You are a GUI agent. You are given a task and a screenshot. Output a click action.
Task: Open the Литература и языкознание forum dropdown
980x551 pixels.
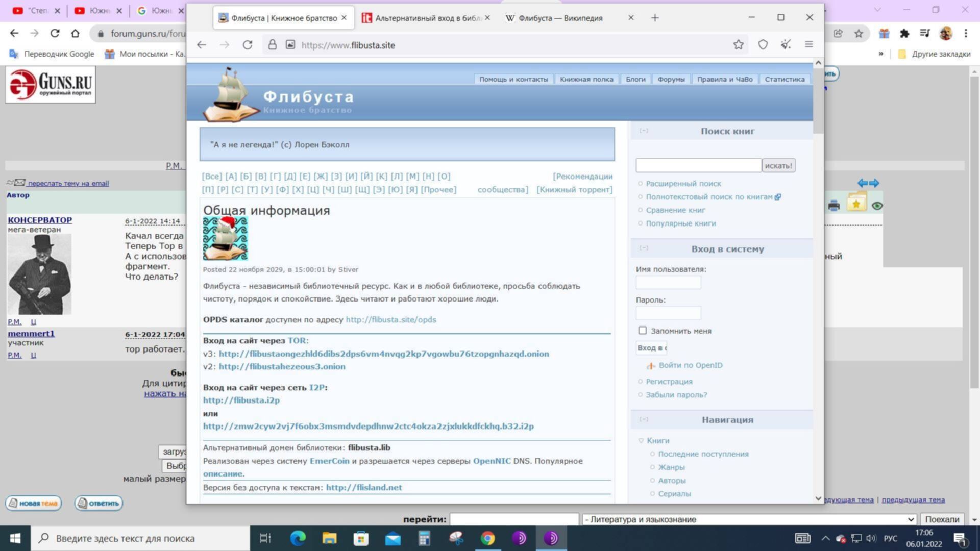[749, 519]
